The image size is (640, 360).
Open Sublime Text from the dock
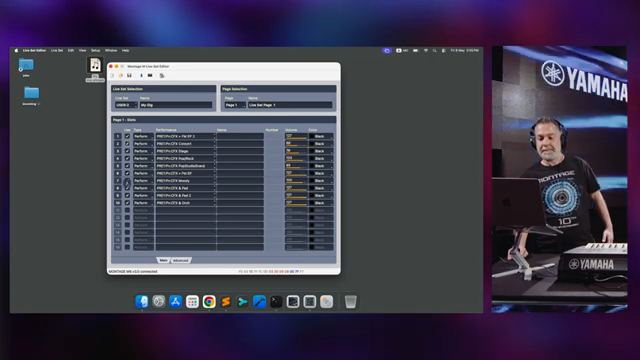click(226, 302)
